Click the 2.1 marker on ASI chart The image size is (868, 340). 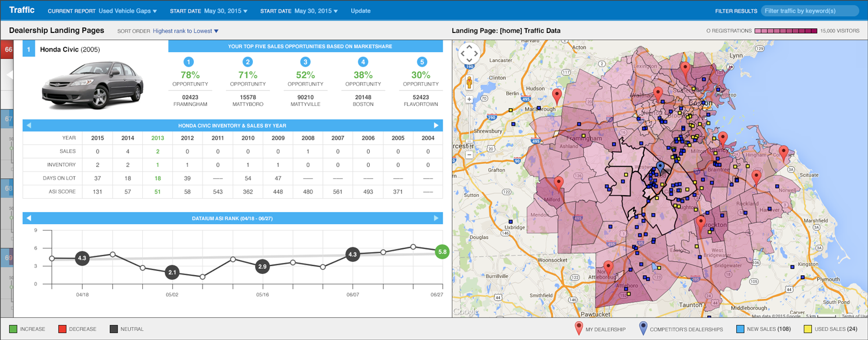[x=172, y=272]
